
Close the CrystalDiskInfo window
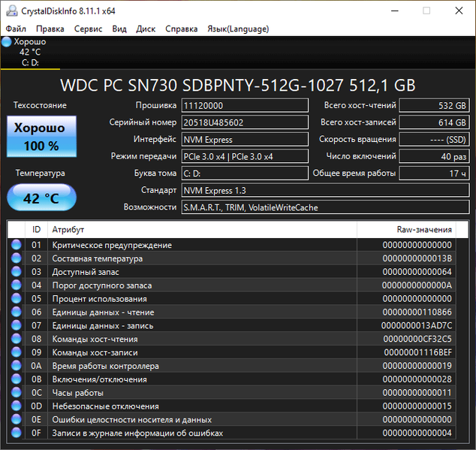pyautogui.click(x=459, y=11)
